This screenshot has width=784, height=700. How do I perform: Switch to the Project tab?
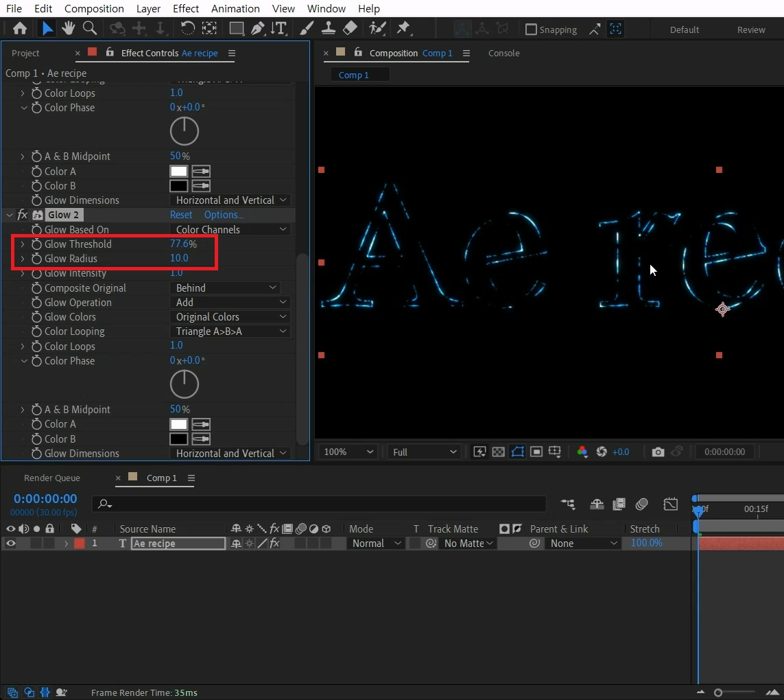coord(25,53)
